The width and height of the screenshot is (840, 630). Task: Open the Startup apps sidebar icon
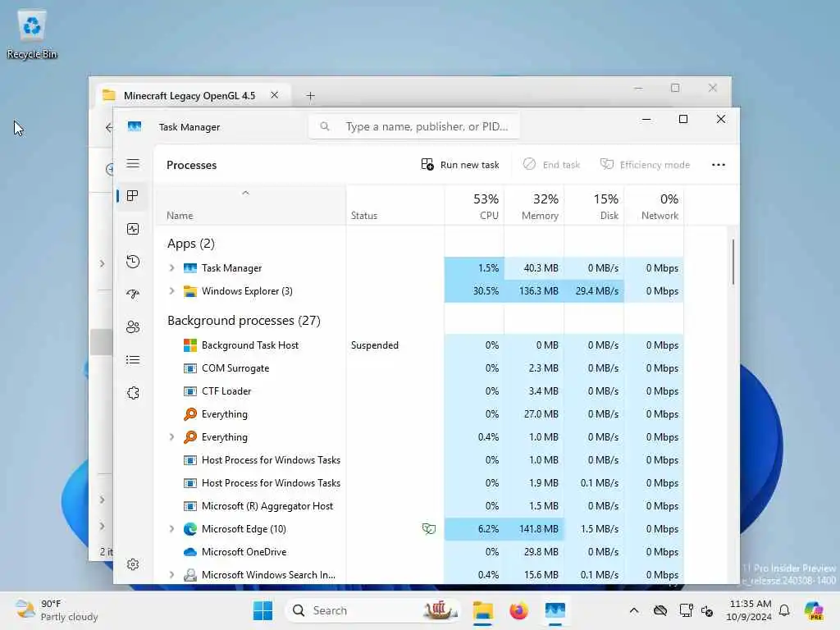[x=133, y=294]
